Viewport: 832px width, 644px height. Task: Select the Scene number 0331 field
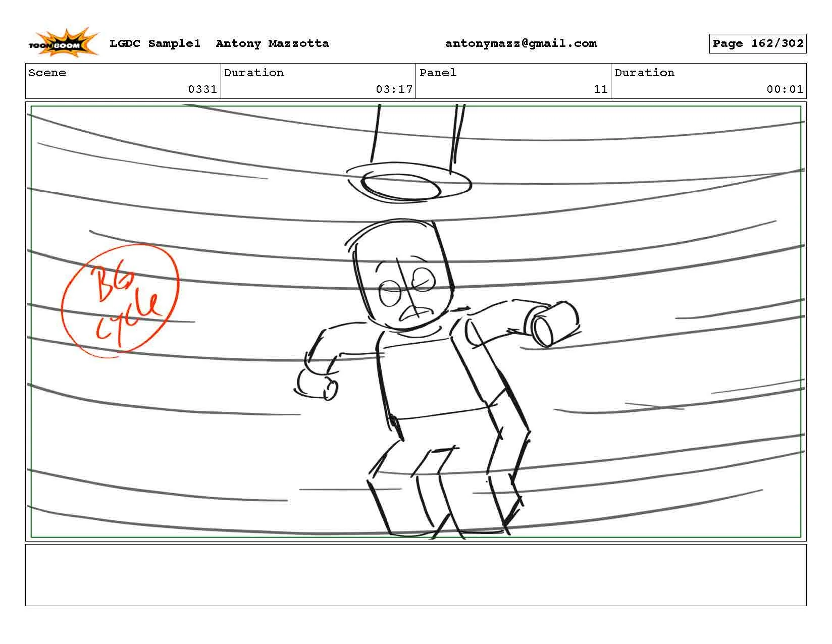(123, 81)
